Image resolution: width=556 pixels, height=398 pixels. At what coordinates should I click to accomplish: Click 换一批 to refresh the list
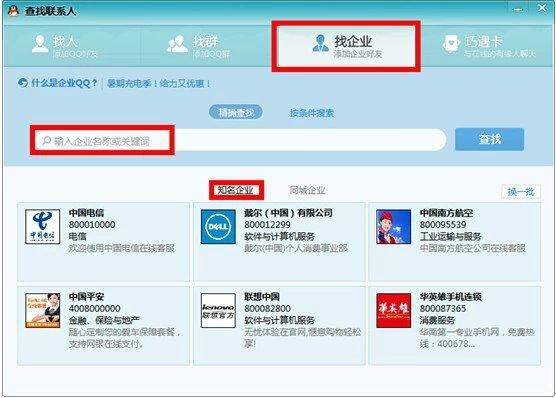point(521,192)
